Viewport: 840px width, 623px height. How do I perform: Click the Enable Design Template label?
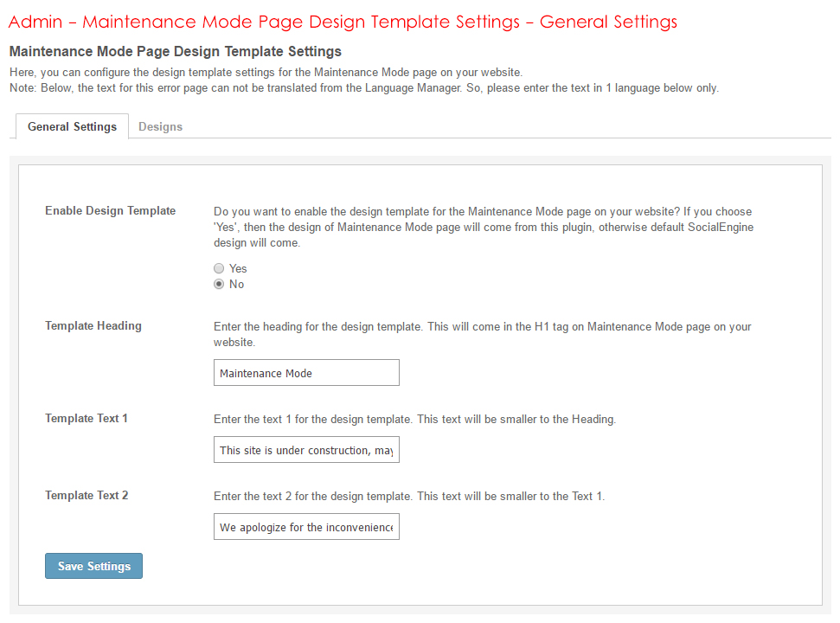click(110, 210)
